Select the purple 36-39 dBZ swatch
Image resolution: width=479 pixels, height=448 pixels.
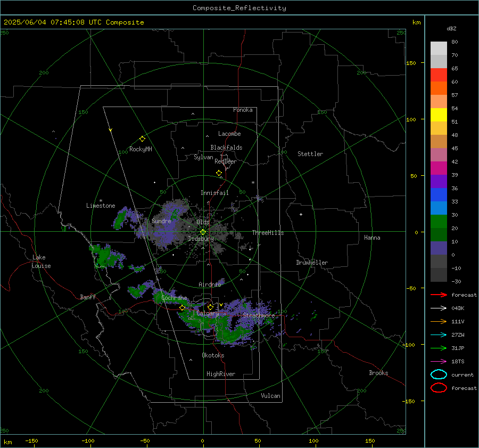439,182
